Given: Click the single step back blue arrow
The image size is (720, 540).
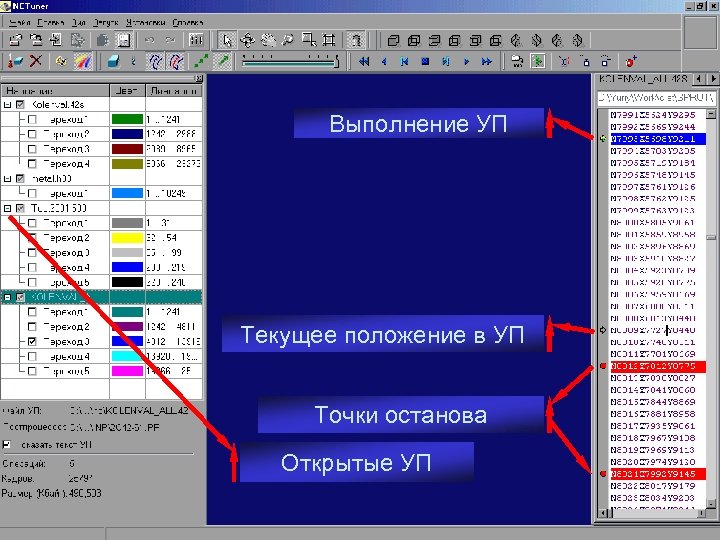Looking at the screenshot, I should pos(384,61).
